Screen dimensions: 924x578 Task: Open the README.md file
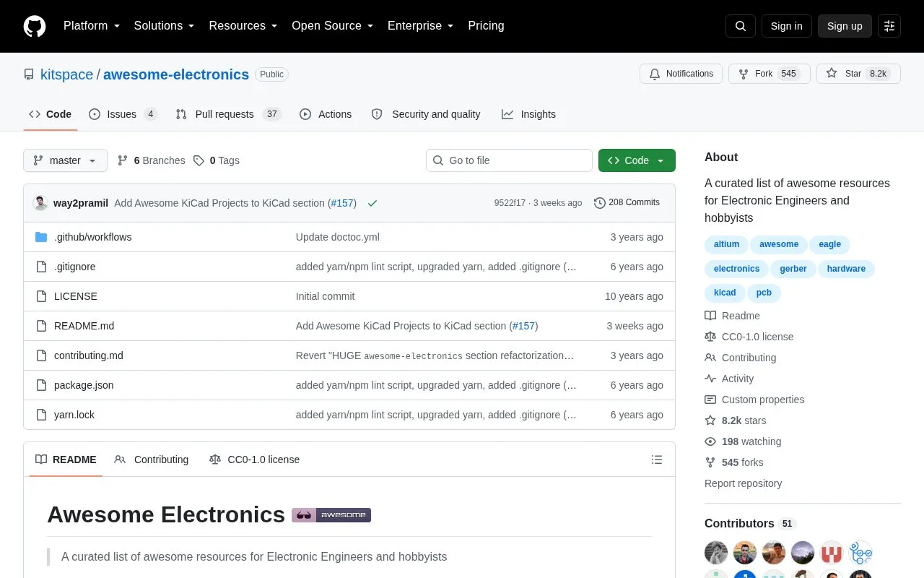(x=84, y=326)
